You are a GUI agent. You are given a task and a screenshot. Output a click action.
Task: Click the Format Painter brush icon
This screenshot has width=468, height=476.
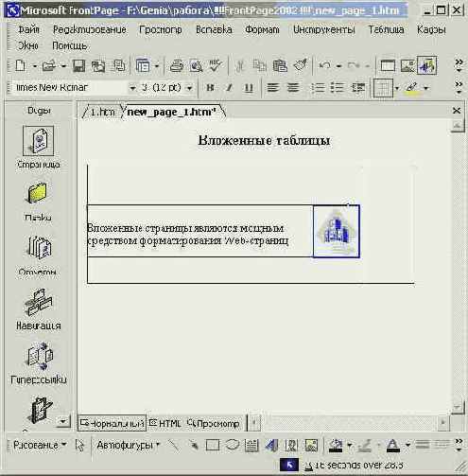pyautogui.click(x=301, y=65)
